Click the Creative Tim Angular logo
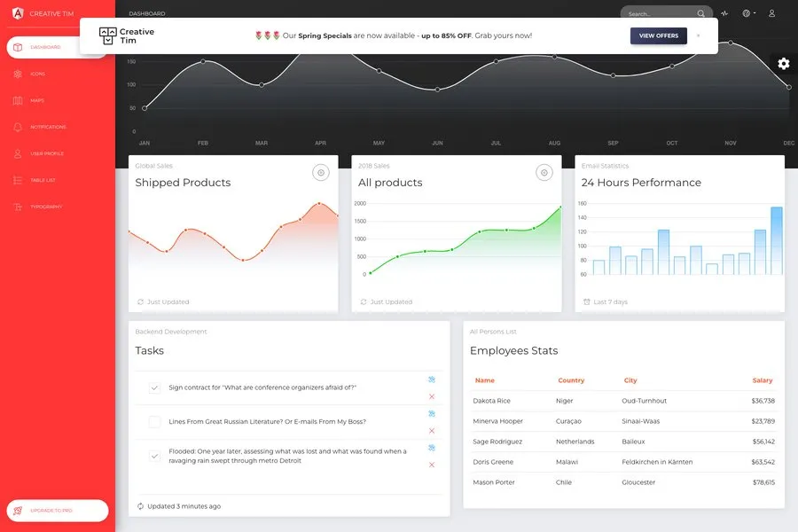 coord(18,13)
